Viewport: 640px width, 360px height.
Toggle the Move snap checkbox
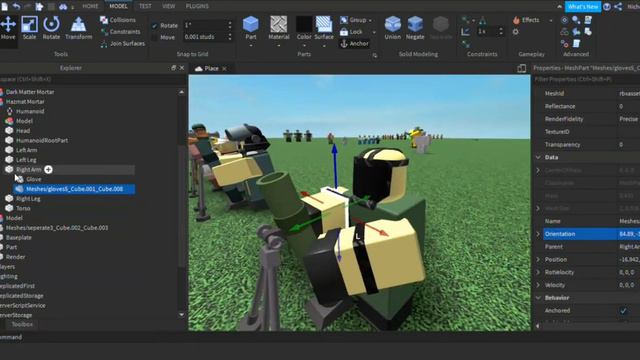point(155,37)
